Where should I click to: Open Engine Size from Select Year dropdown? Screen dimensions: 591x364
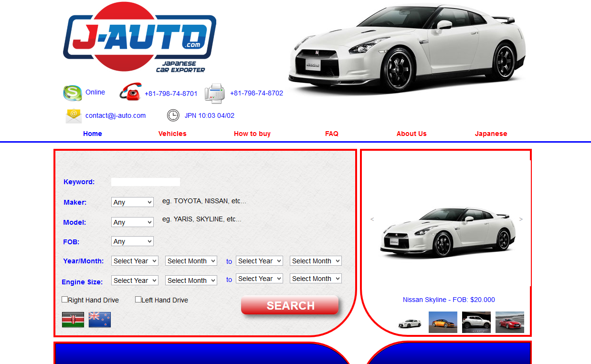[x=135, y=281]
